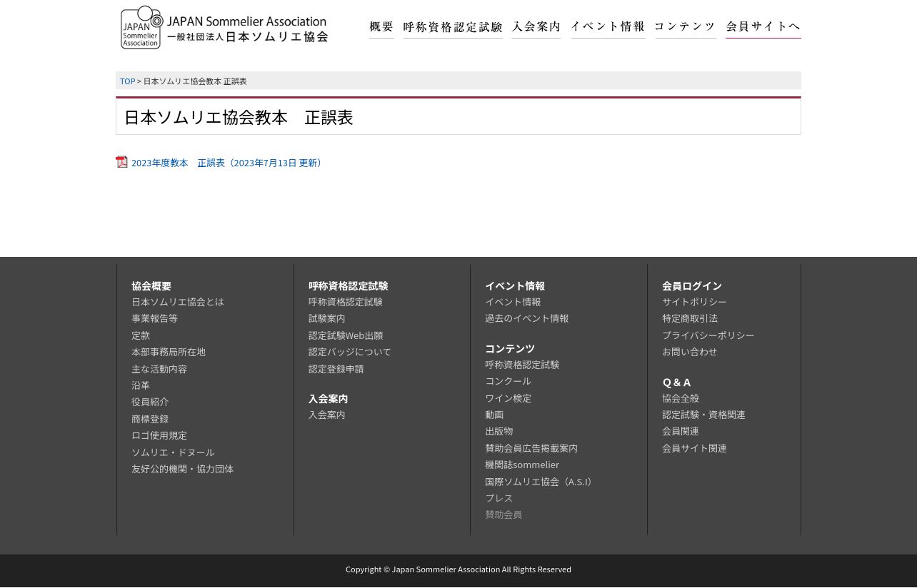Click 呼称資格認定試験 bold footer heading
The height and width of the screenshot is (588, 917).
click(x=349, y=286)
